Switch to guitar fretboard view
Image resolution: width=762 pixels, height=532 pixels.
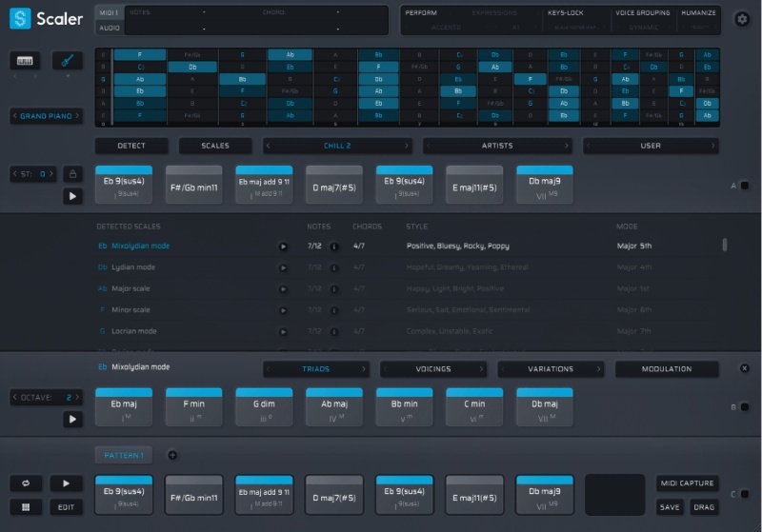[x=67, y=61]
